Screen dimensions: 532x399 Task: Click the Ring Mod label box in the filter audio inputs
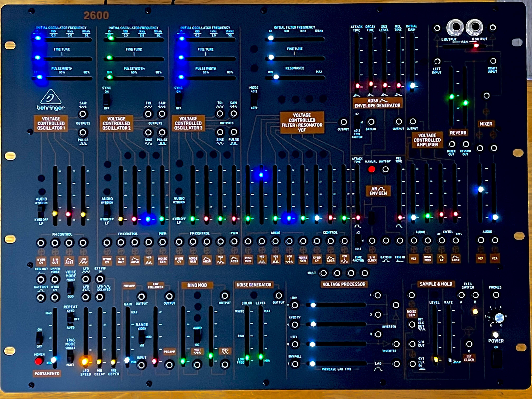pos(248,259)
